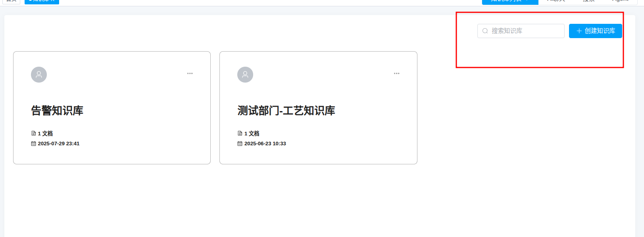
Task: Click the date 2025-07-29 23:41
Action: 59,144
